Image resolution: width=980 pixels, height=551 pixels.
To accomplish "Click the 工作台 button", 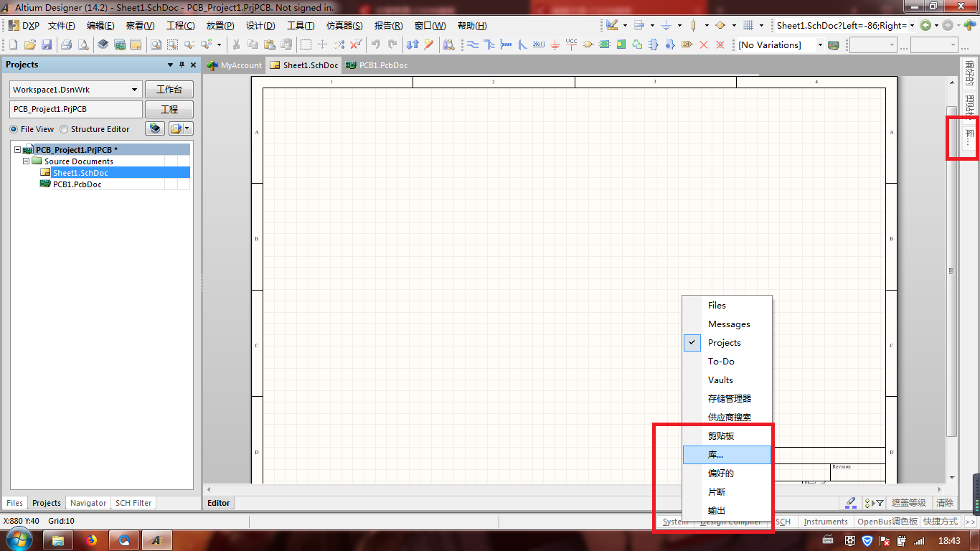I will click(x=169, y=90).
